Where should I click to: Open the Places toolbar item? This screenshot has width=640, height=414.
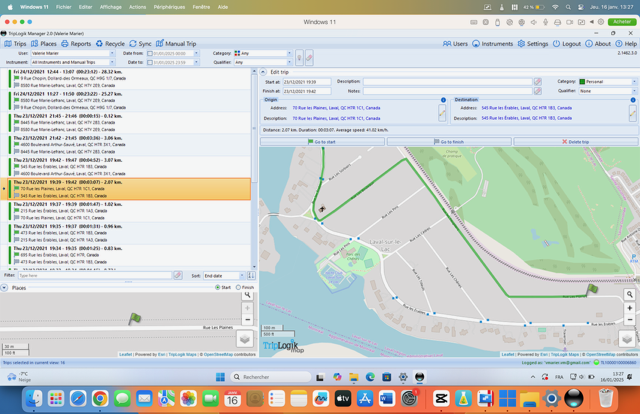coord(44,44)
